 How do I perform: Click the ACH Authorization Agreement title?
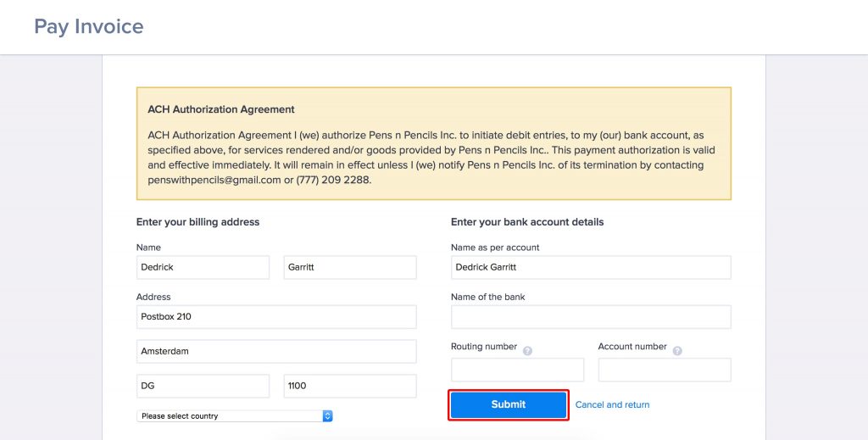[x=221, y=109]
